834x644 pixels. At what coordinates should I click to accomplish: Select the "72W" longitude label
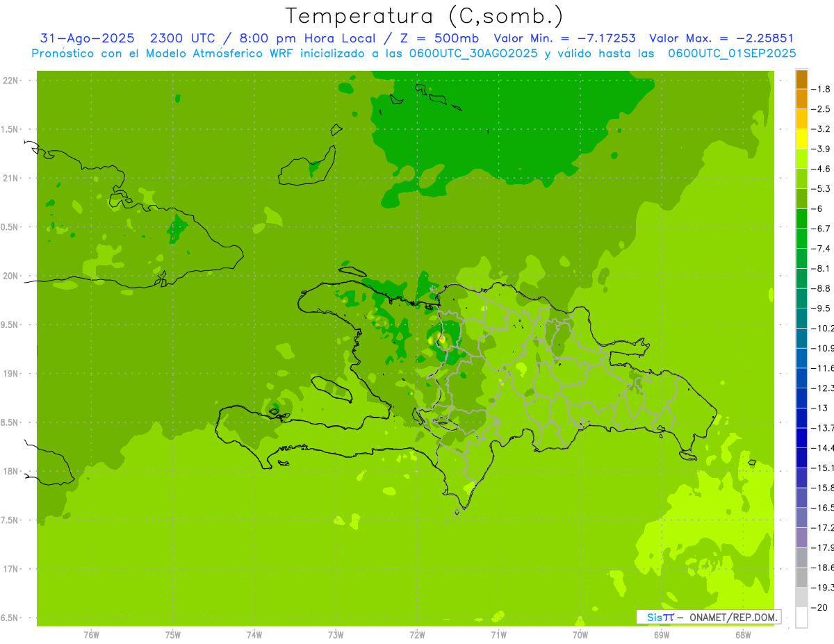tap(417, 635)
